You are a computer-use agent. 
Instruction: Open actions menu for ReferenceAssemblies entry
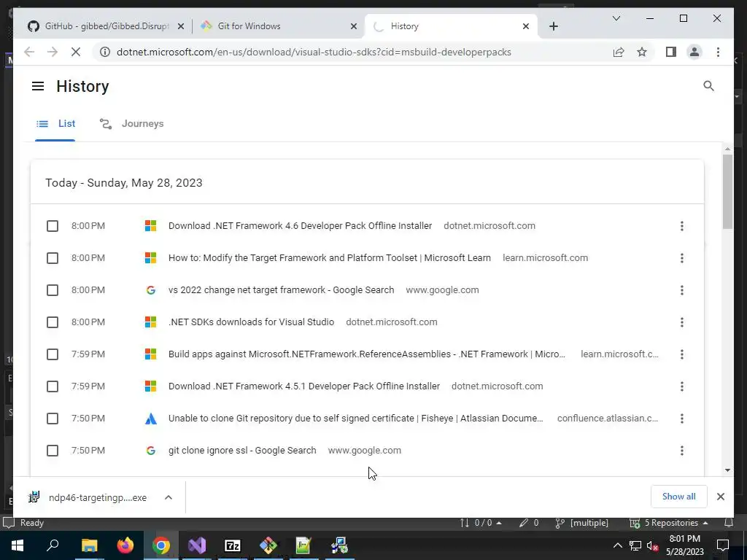[x=682, y=354]
